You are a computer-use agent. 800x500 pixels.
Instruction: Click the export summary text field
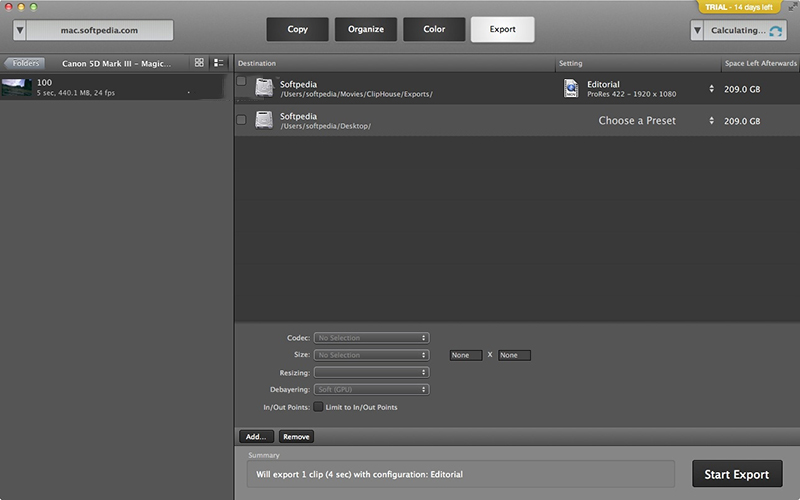[461, 474]
